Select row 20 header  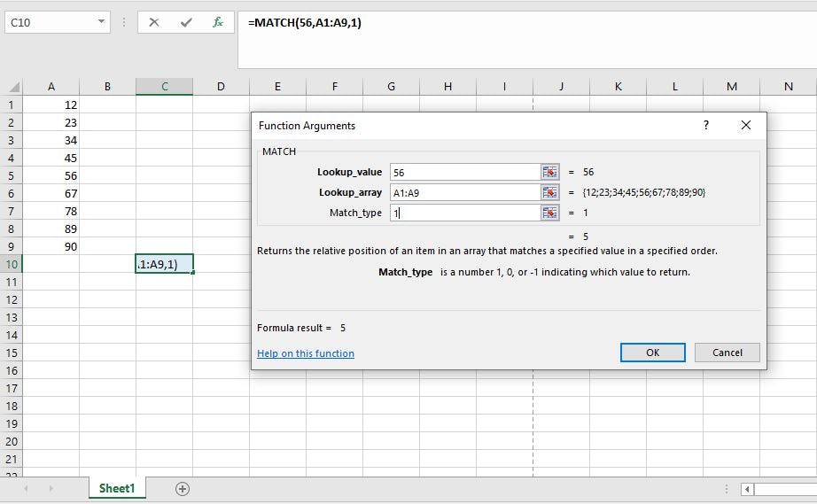pos(12,441)
